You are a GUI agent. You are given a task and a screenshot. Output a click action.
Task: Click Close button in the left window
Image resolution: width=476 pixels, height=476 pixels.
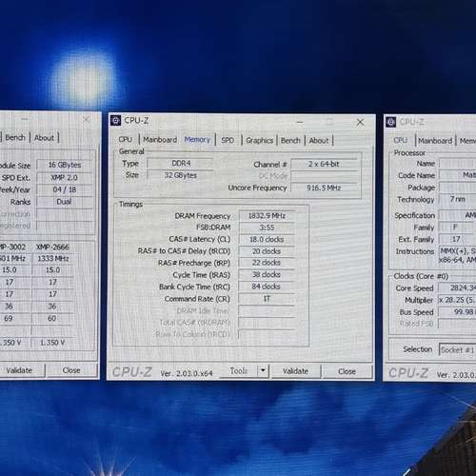[71, 370]
